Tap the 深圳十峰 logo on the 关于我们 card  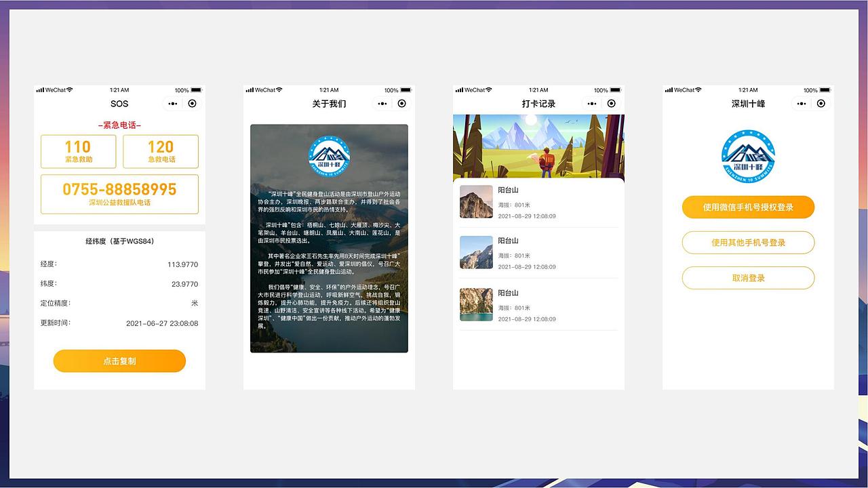329,157
